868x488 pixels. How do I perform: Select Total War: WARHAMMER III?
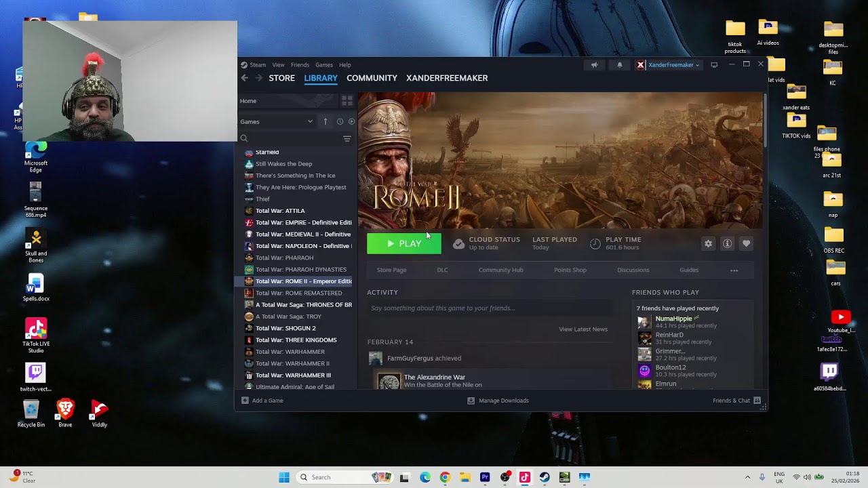point(293,375)
